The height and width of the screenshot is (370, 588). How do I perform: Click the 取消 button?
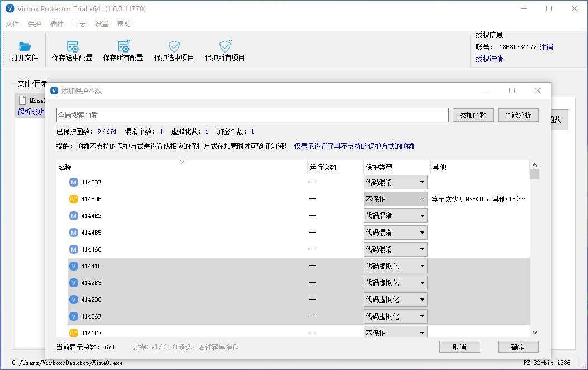click(x=460, y=347)
